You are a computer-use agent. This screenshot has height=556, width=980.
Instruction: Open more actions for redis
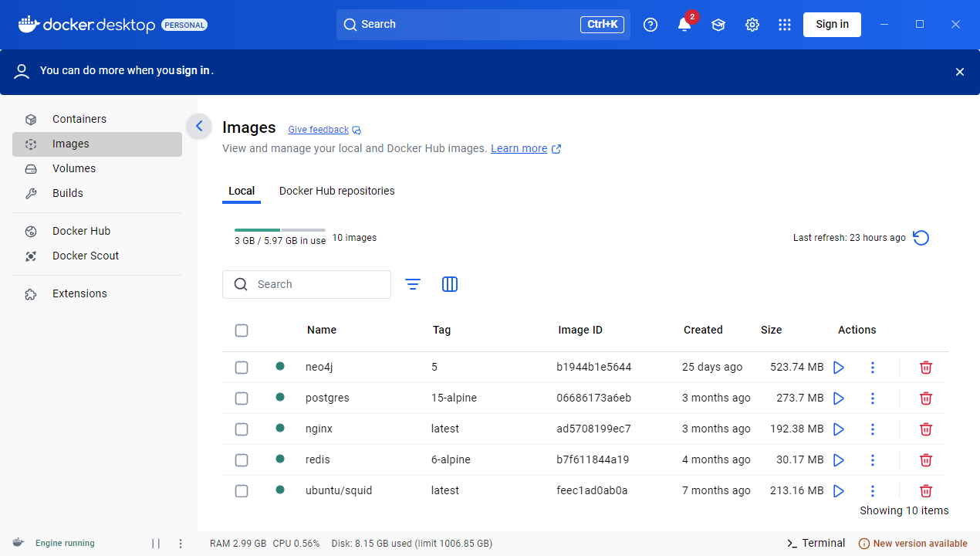pos(873,460)
